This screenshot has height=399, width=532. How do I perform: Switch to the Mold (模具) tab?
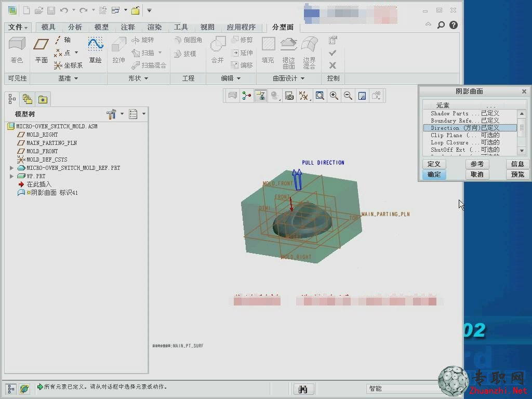coord(48,27)
